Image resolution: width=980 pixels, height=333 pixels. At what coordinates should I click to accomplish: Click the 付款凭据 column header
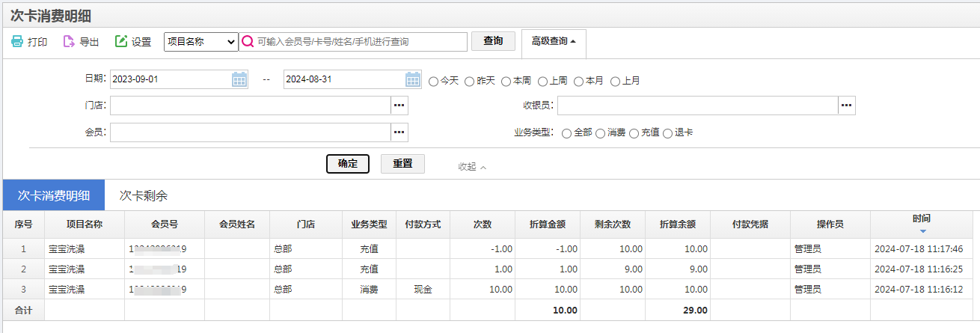pyautogui.click(x=750, y=224)
